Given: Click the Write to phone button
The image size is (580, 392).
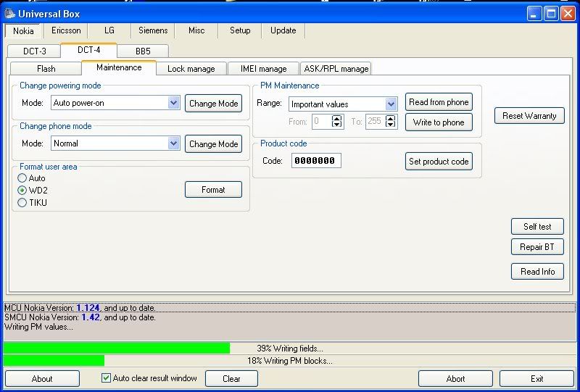Looking at the screenshot, I should coord(439,122).
